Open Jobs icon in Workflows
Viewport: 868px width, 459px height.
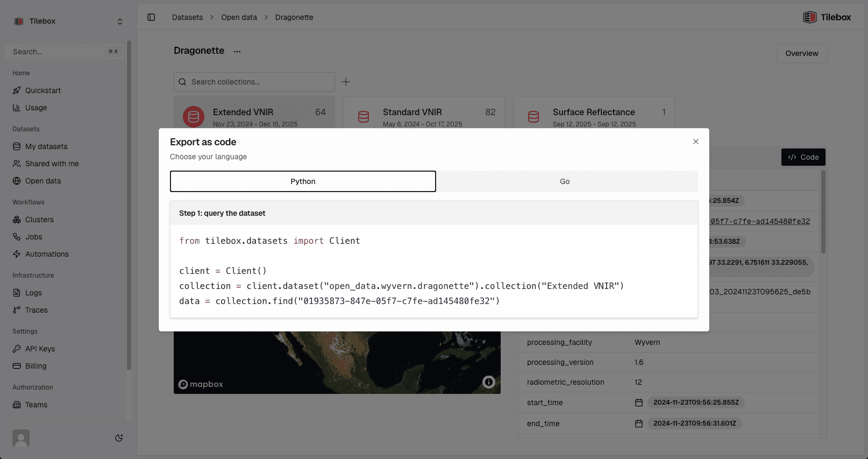[17, 237]
